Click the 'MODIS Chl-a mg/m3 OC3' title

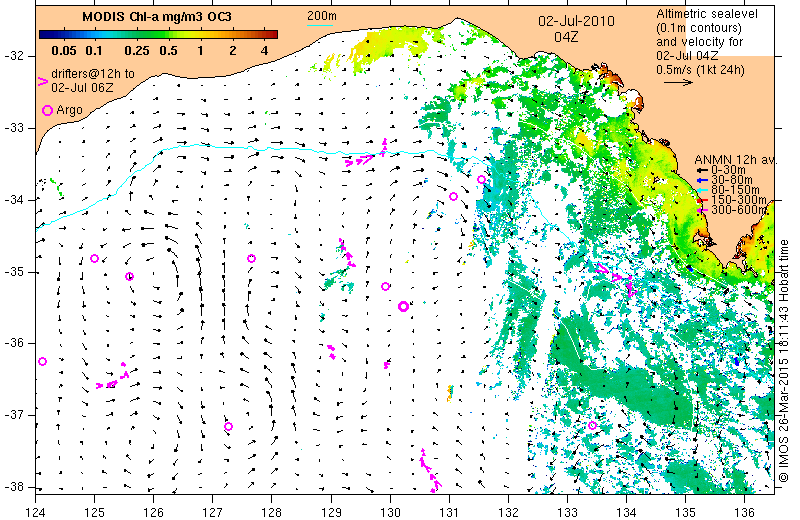click(157, 17)
